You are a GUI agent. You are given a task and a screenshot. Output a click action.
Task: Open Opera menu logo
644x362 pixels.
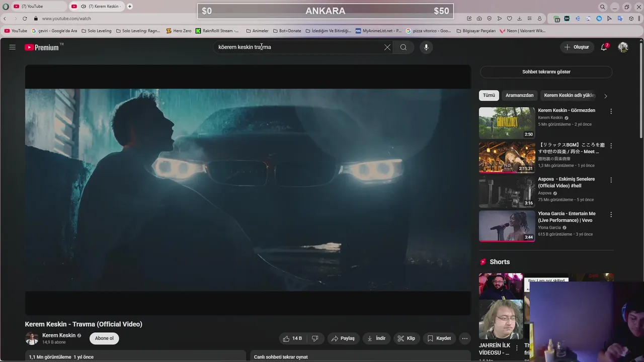click(6, 7)
